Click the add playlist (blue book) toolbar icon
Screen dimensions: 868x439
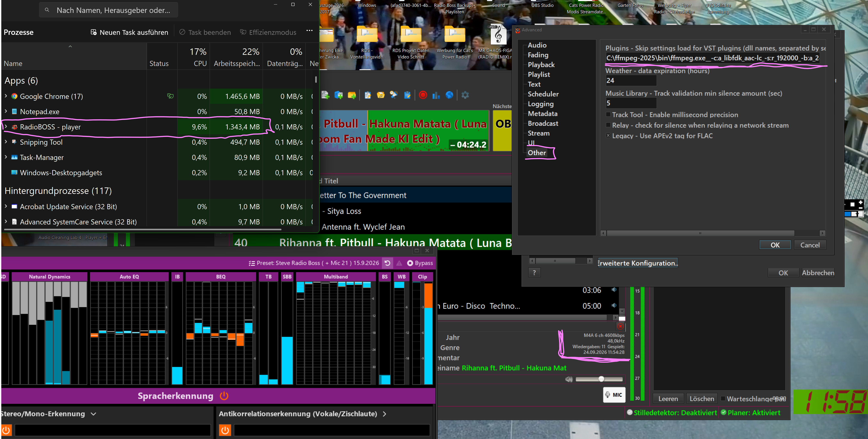[338, 95]
